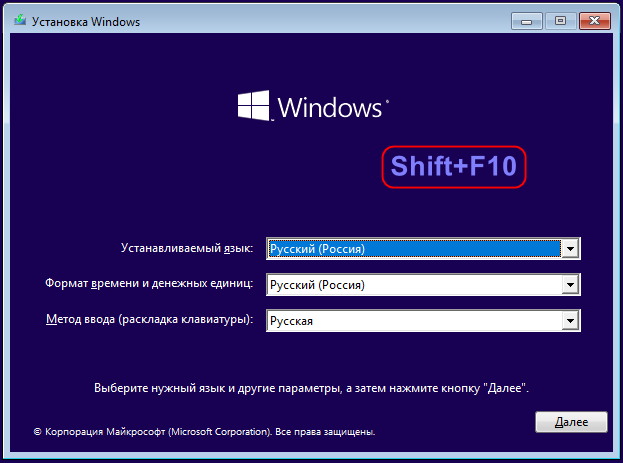The width and height of the screenshot is (623, 463).
Task: Click the Microsoft Corporation copyright text
Action: click(x=204, y=432)
